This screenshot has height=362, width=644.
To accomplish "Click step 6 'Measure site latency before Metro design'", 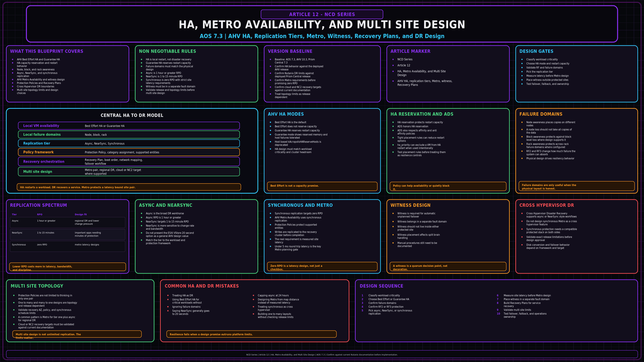I will pos(527,295).
